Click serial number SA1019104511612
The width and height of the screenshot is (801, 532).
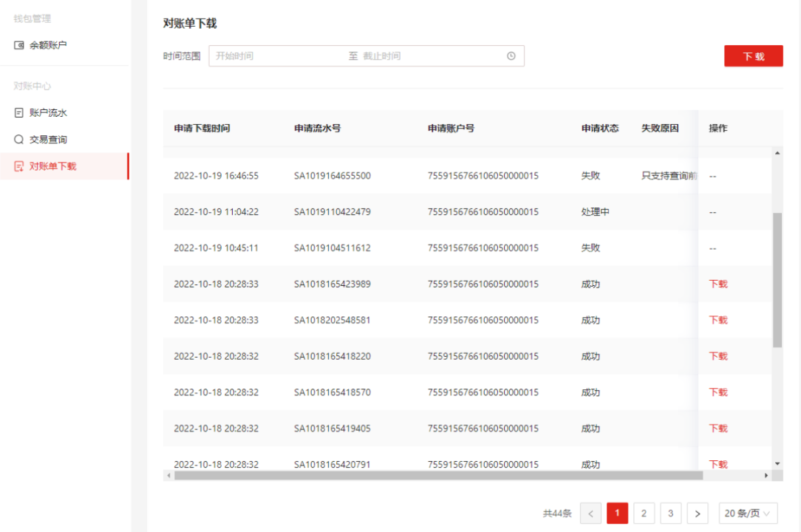point(332,248)
